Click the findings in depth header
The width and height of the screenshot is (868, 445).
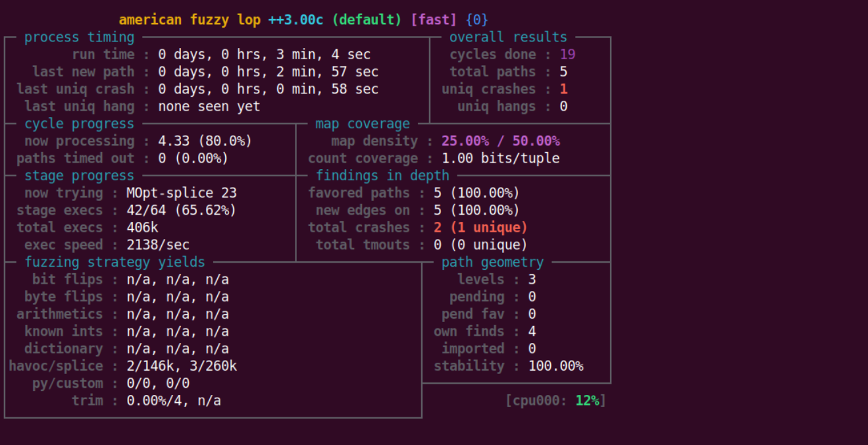tap(382, 176)
